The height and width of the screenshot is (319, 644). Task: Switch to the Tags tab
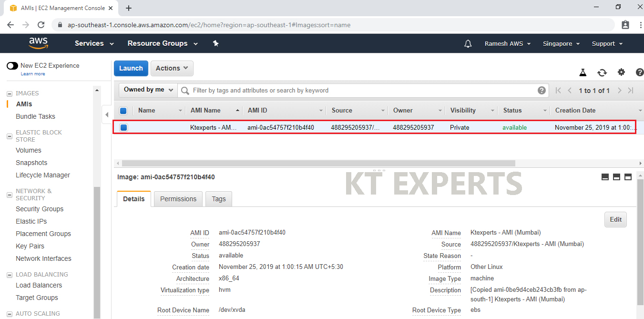point(219,199)
